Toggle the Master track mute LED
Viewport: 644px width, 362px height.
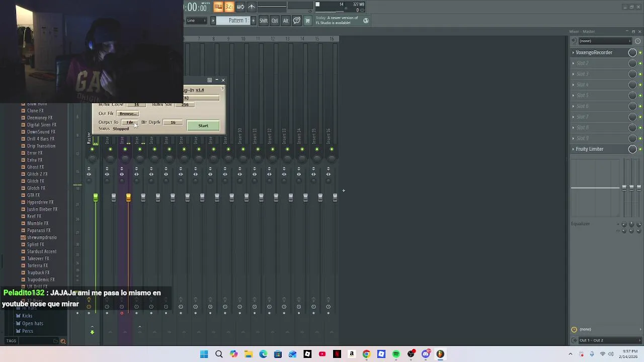92,149
